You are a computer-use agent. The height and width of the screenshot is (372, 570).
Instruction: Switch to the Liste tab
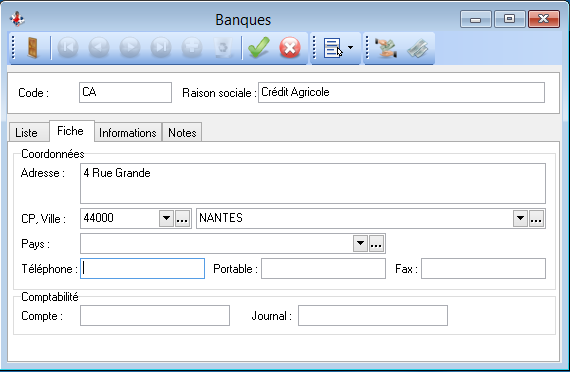pyautogui.click(x=26, y=133)
